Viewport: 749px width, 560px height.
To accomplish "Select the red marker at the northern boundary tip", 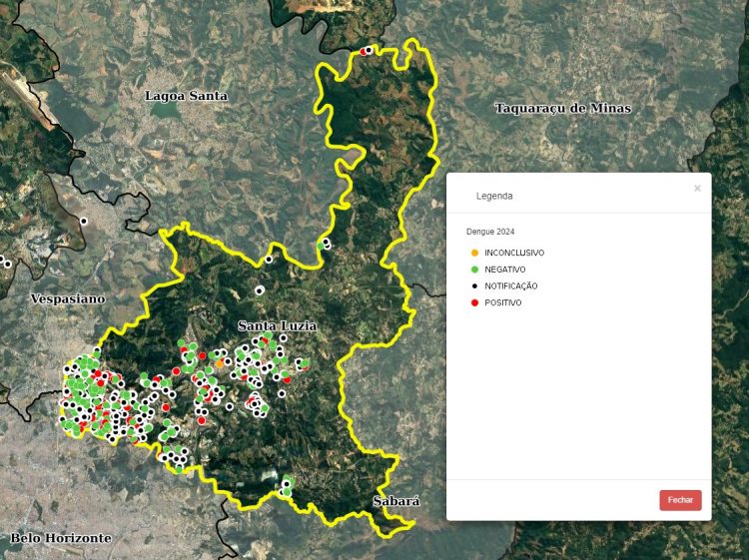I will click(x=363, y=51).
